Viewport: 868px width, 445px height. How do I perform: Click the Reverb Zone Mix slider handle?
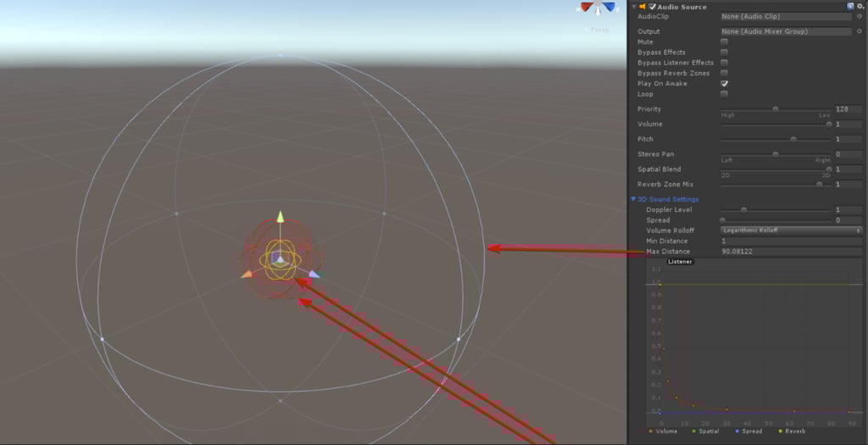tap(820, 184)
